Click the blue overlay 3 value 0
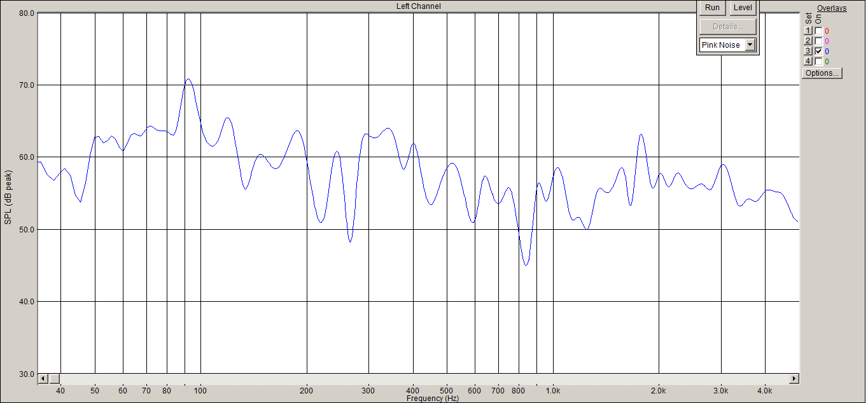868x403 pixels. click(x=827, y=52)
